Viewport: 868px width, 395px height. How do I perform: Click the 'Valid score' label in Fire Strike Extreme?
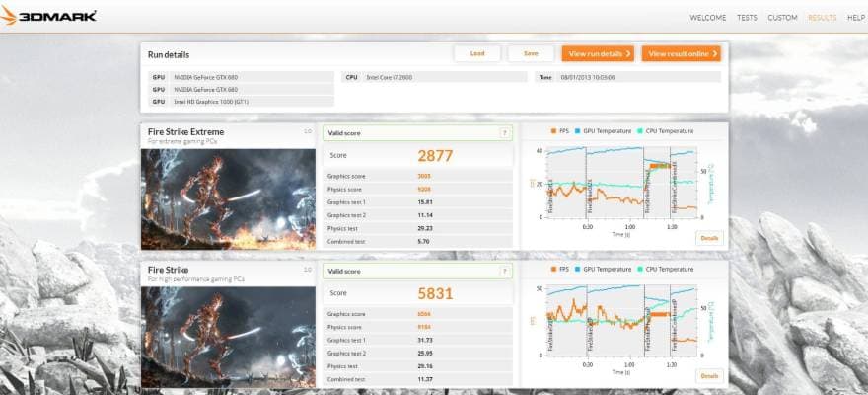344,133
